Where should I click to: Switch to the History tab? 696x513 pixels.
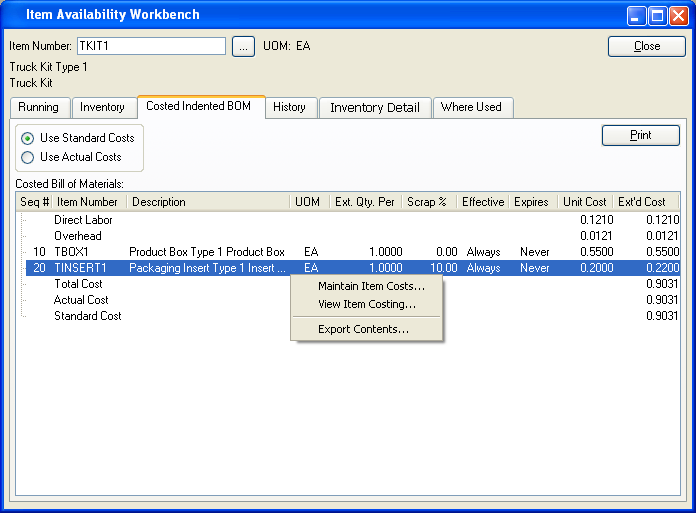point(289,107)
